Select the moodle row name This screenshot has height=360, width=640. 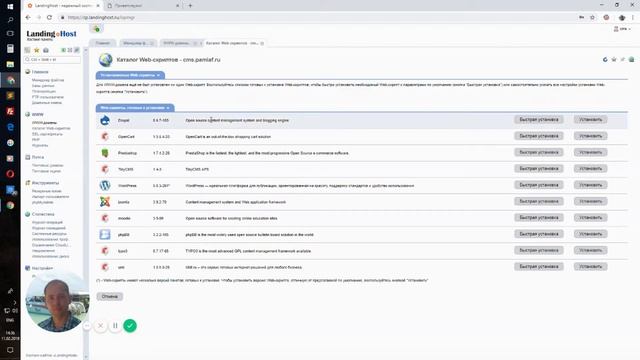click(124, 218)
